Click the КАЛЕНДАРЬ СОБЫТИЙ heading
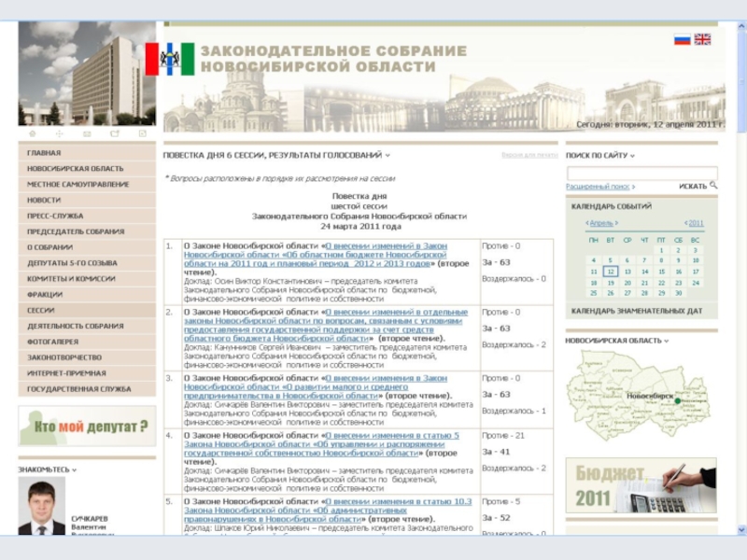This screenshot has width=747, height=560. coord(612,206)
